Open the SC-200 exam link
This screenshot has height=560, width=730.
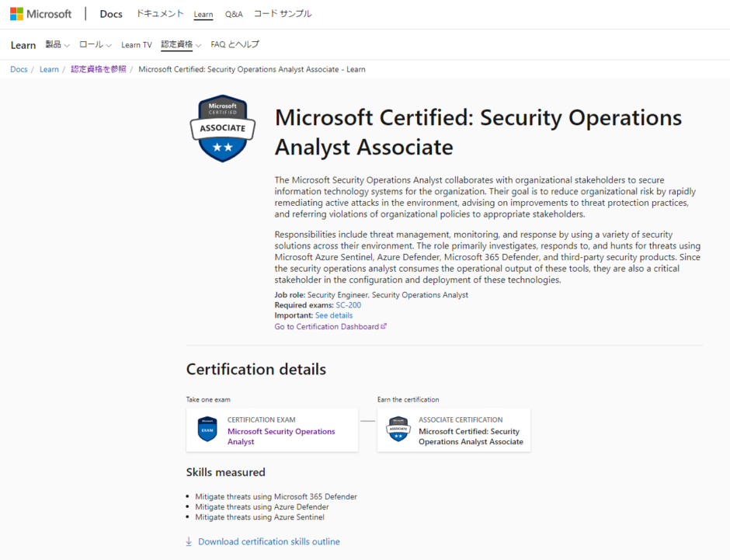pyautogui.click(x=350, y=304)
